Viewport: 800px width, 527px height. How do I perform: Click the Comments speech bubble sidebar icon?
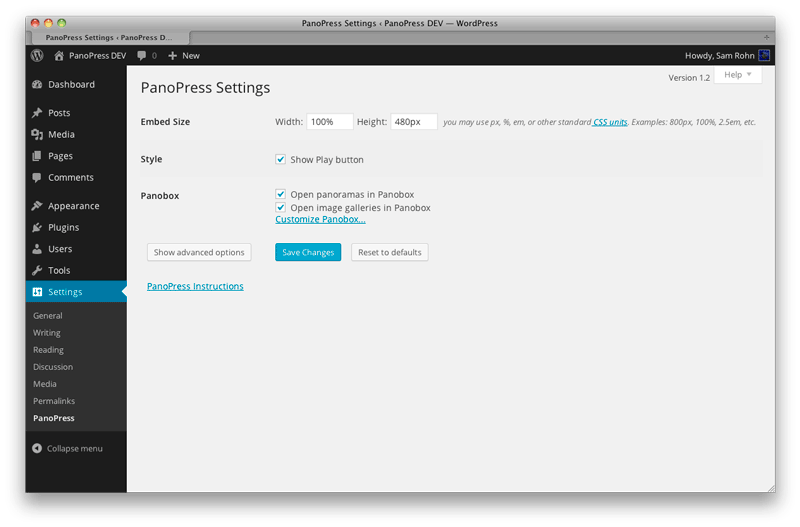coord(37,178)
